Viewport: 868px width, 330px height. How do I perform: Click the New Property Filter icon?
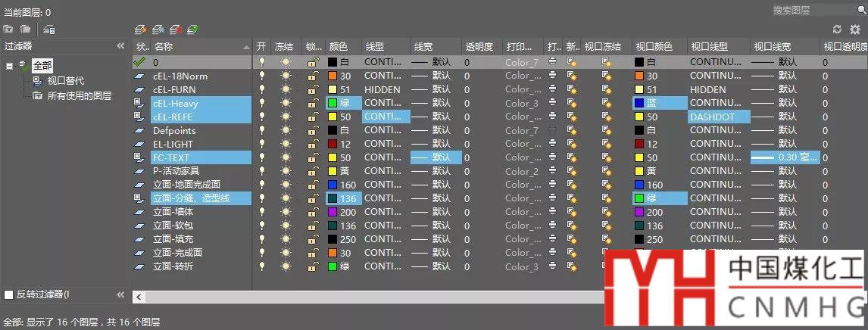[8, 29]
